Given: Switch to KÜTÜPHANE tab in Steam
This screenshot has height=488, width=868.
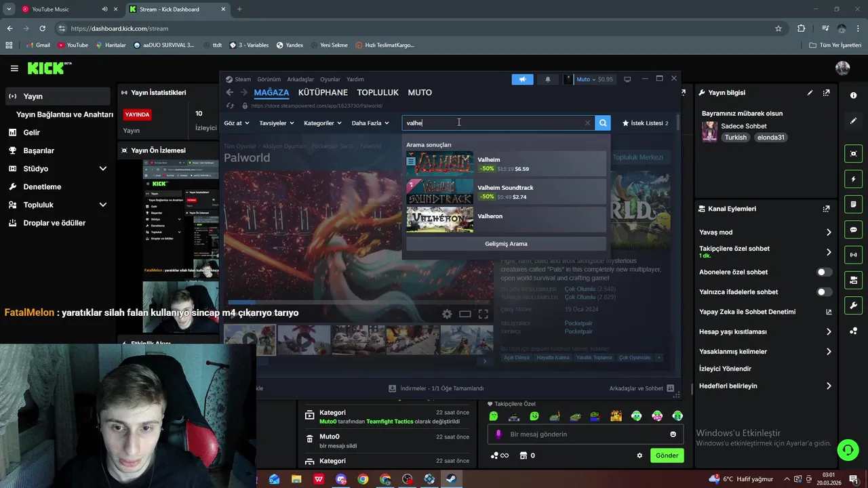Looking at the screenshot, I should pyautogui.click(x=323, y=92).
